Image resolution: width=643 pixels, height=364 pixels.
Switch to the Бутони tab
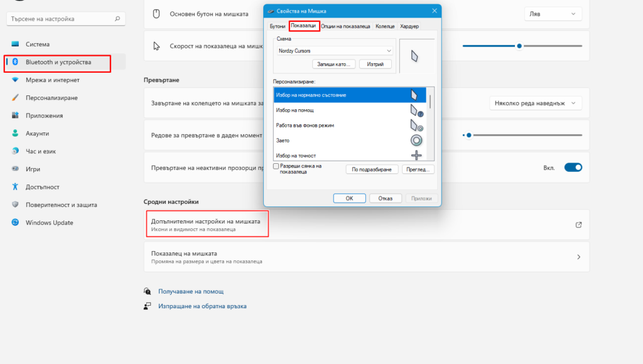pos(277,26)
